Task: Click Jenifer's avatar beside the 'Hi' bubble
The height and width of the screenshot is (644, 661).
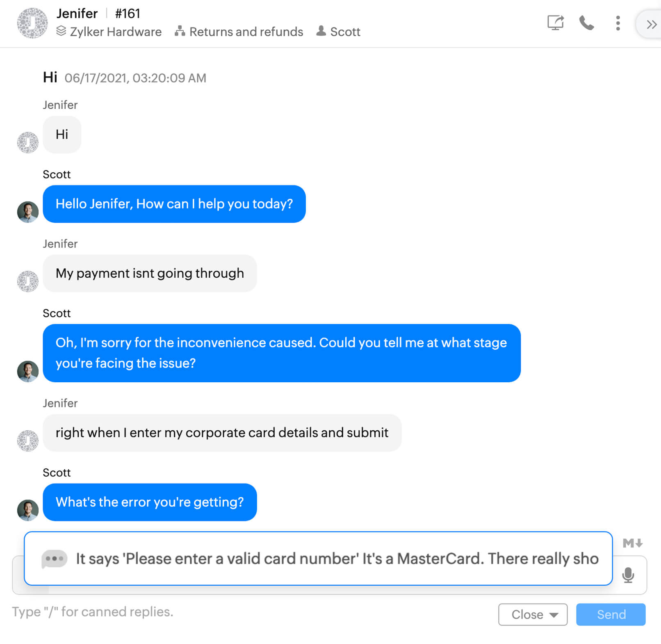Action: point(28,142)
